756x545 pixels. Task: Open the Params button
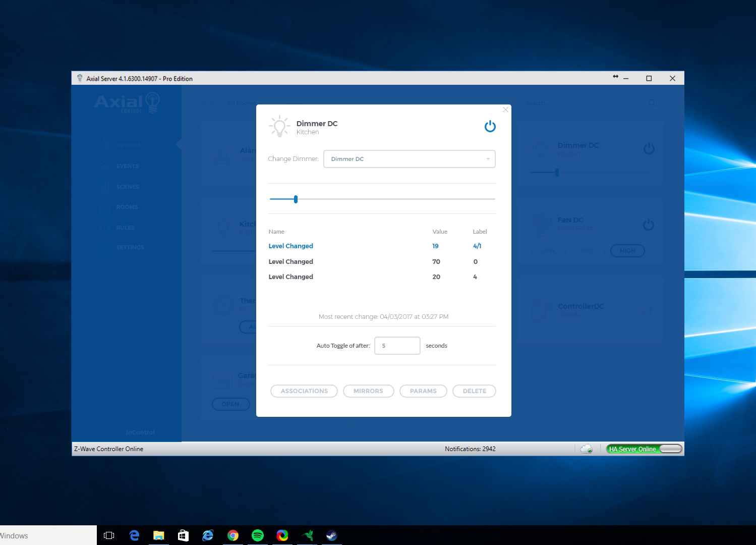pos(423,391)
